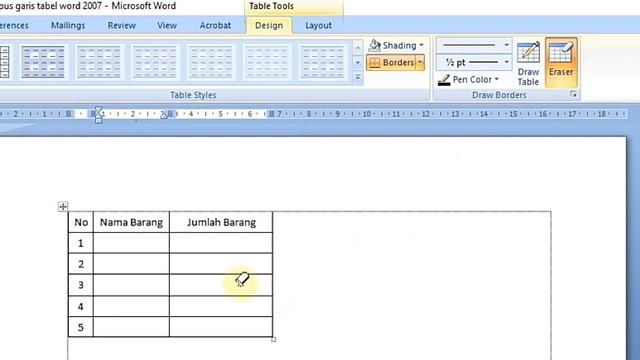The height and width of the screenshot is (360, 640).
Task: Click the cell containing number 4
Action: pos(81,306)
